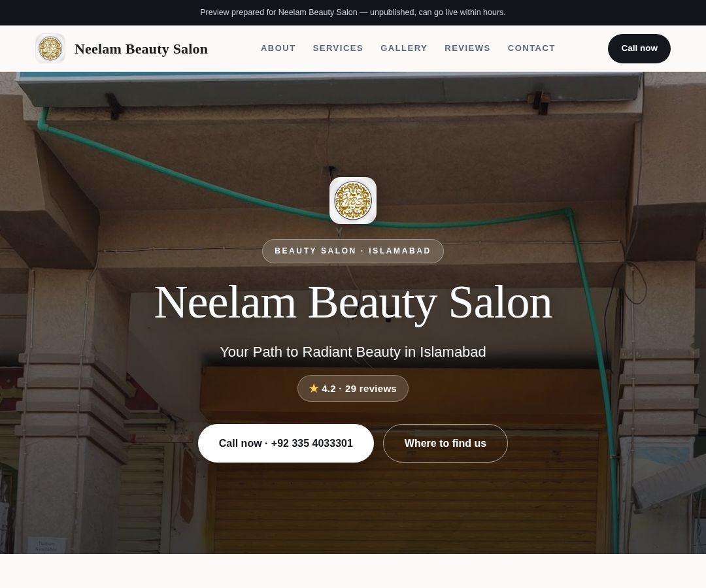Click the 4.2 · 29 reviews badge

(353, 388)
